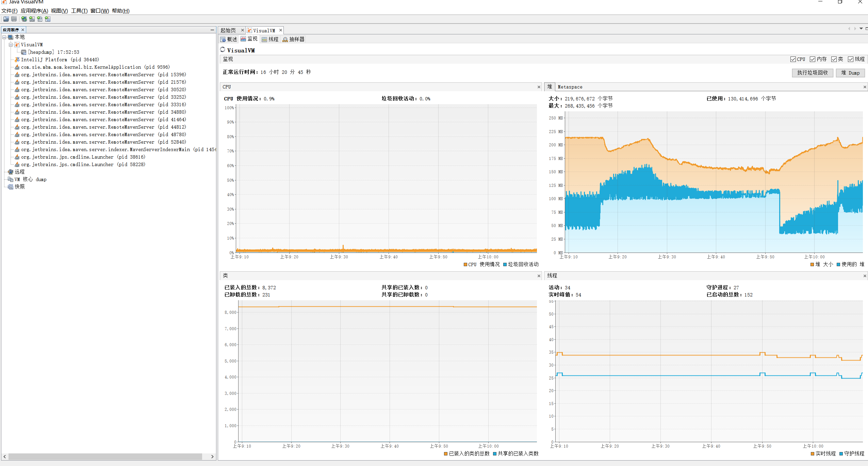
Task: Toggle the 内存 checkbox
Action: 813,59
